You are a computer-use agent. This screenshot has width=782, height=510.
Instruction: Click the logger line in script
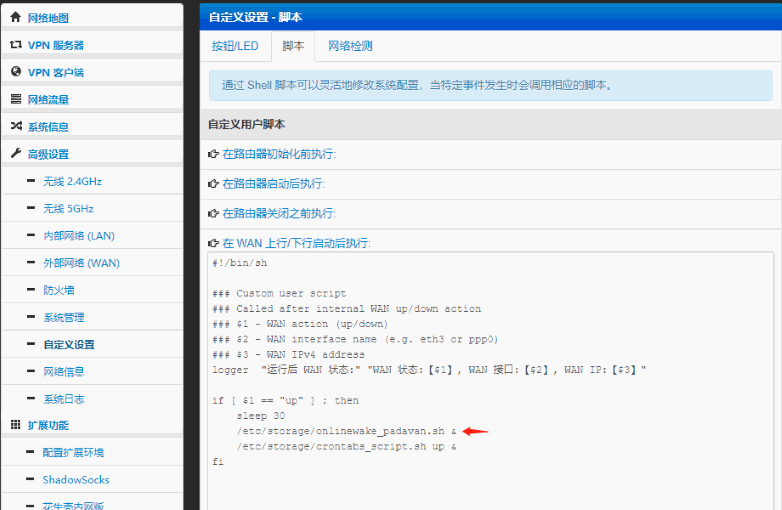pyautogui.click(x=429, y=370)
